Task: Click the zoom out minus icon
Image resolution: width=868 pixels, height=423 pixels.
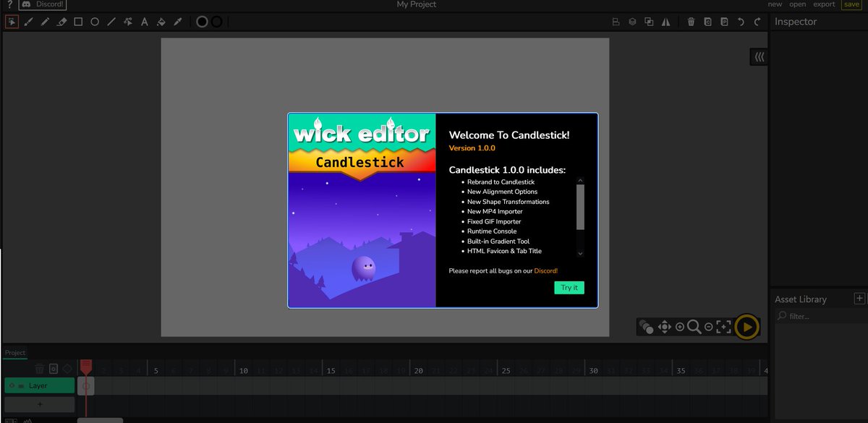Action: (x=708, y=328)
